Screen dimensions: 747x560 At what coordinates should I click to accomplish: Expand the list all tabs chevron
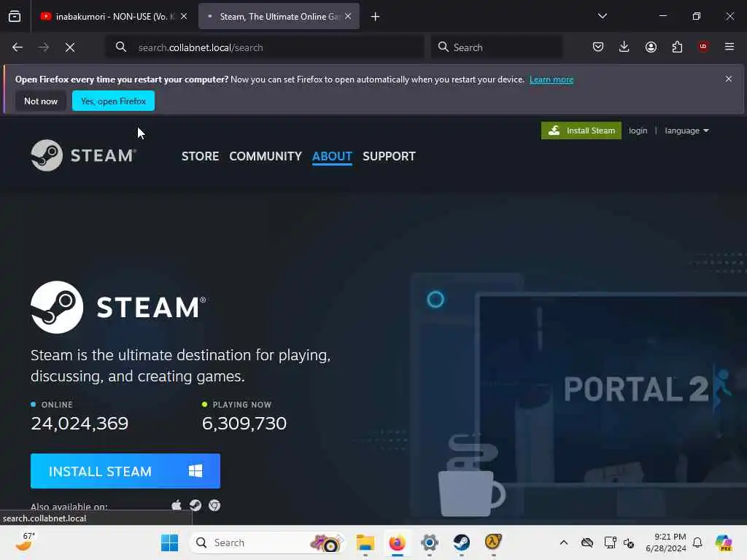click(x=603, y=16)
